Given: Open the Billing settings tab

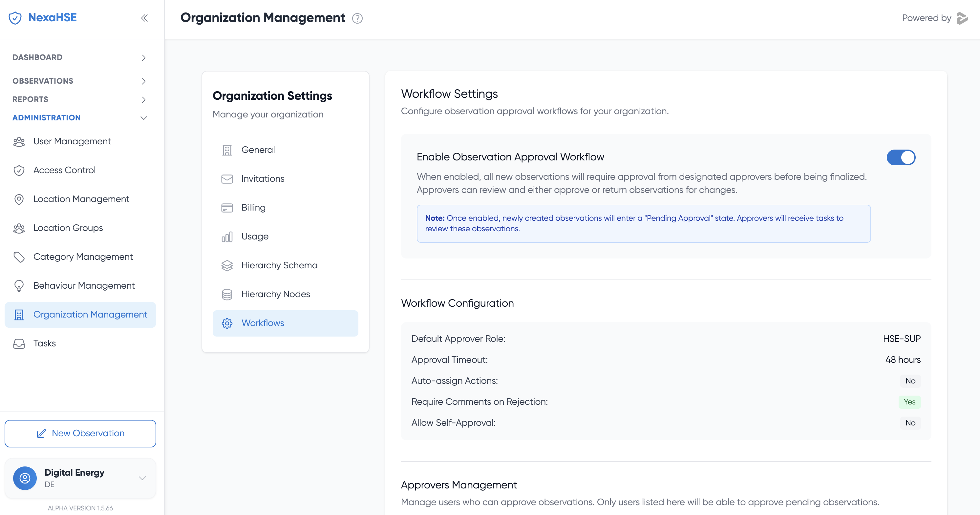Looking at the screenshot, I should [285, 208].
